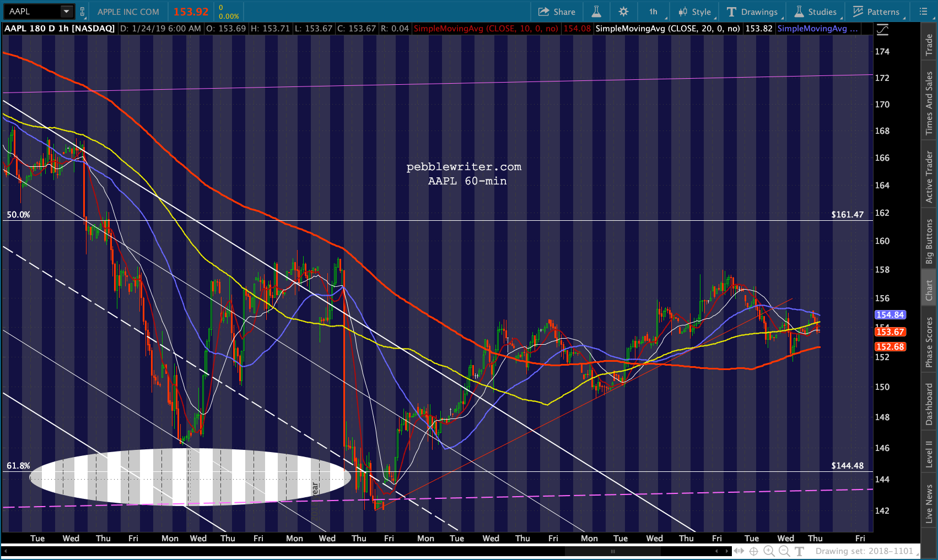Open the Dashboard side tab
The image size is (938, 560).
929,404
